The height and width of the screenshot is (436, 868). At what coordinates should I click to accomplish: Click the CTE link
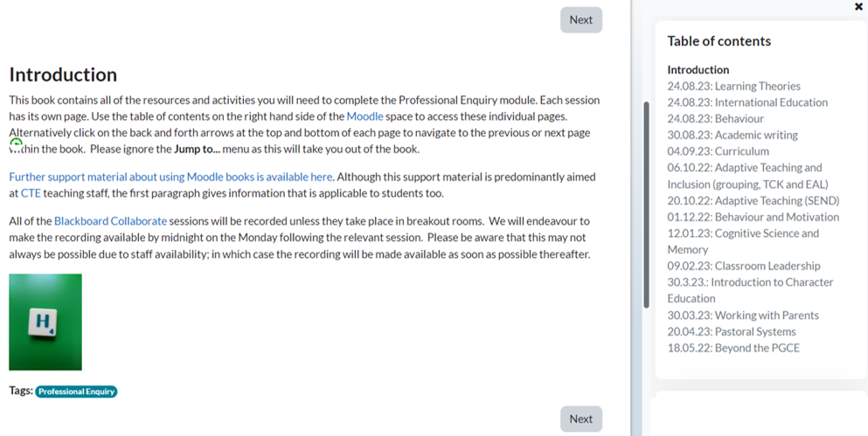point(31,193)
